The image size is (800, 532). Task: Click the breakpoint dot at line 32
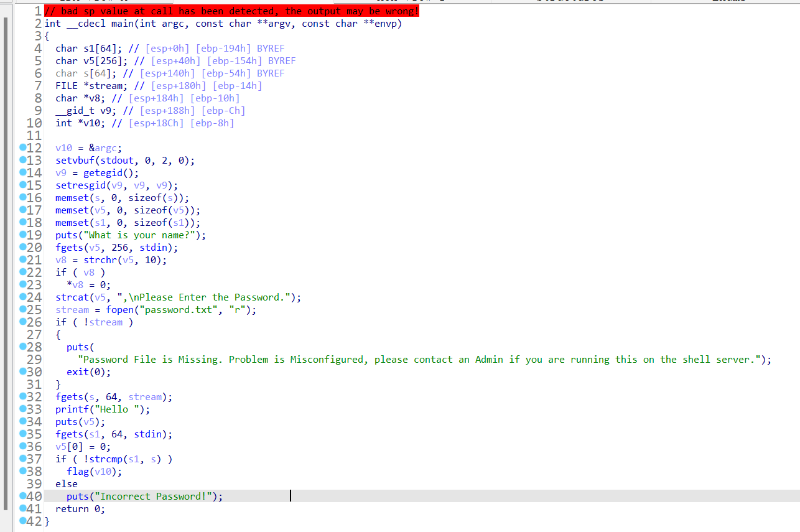tap(22, 397)
